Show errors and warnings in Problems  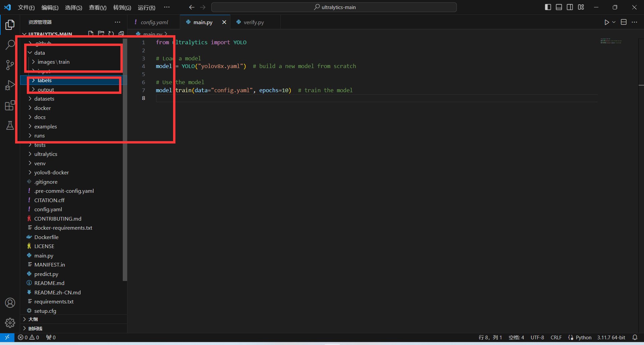click(29, 337)
